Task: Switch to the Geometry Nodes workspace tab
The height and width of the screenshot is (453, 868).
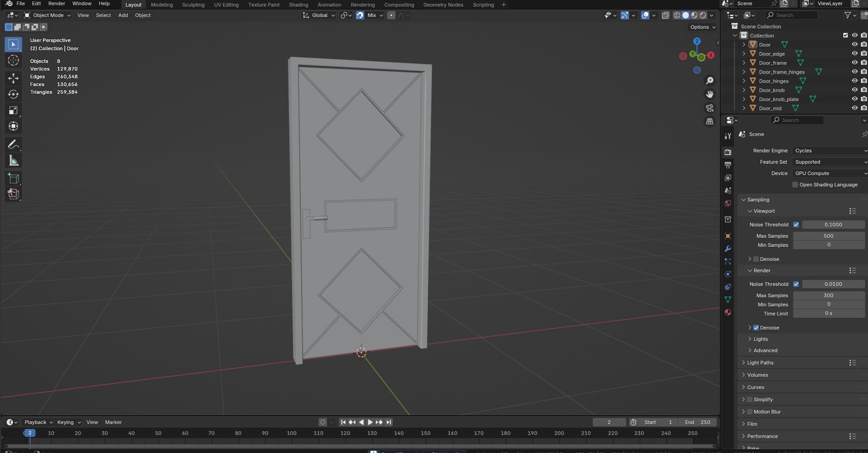Action: coord(443,5)
